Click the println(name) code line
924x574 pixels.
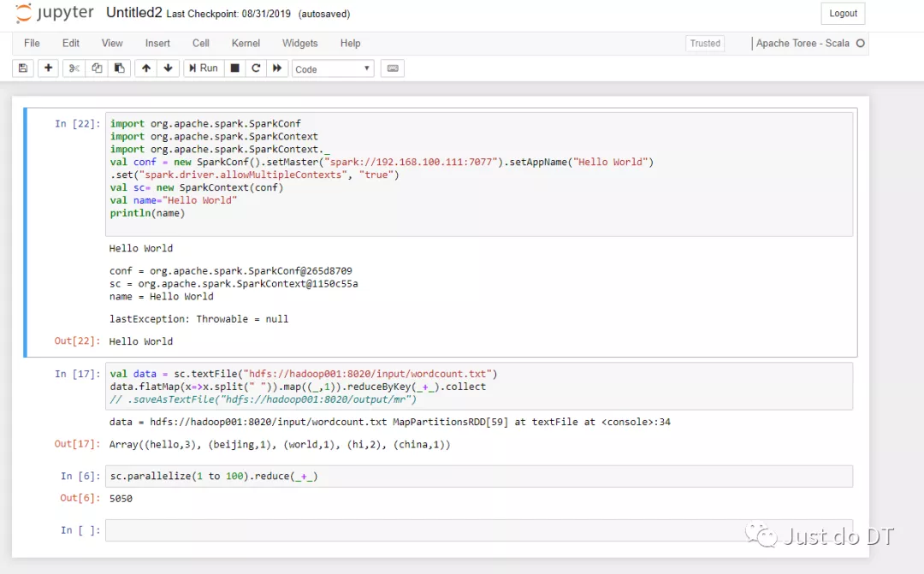point(147,213)
